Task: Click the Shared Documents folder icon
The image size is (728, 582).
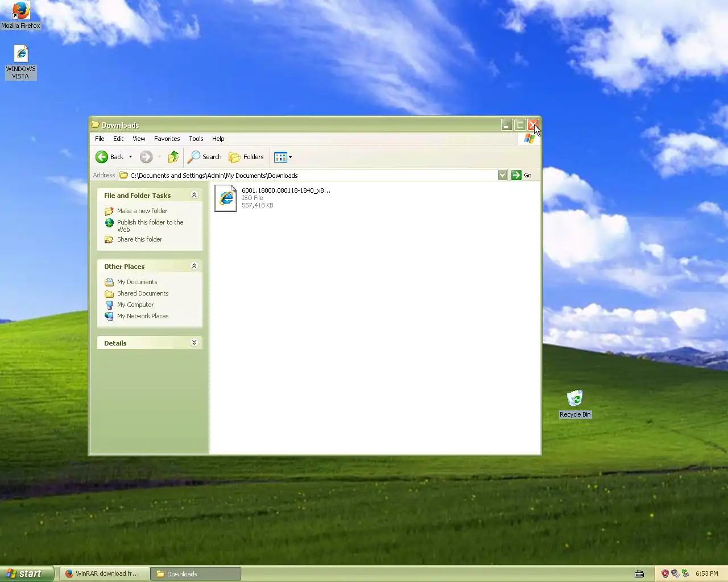Action: tap(109, 293)
